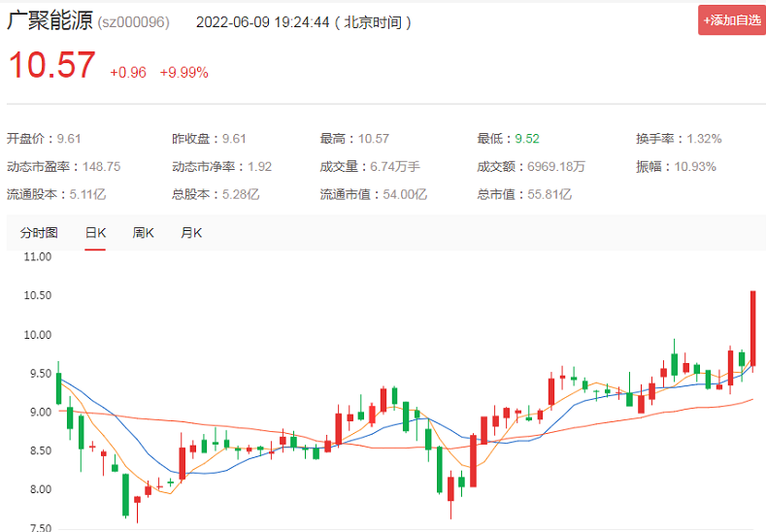Click the green 最低 value 9.52
The height and width of the screenshot is (532, 766).
(x=527, y=139)
